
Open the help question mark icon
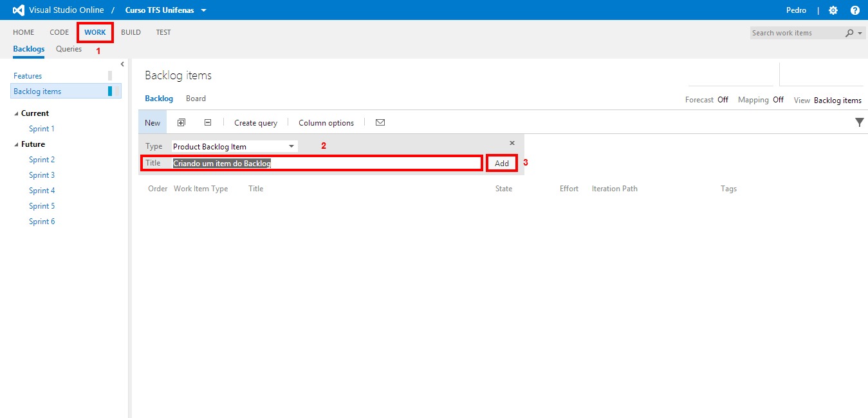coord(855,10)
